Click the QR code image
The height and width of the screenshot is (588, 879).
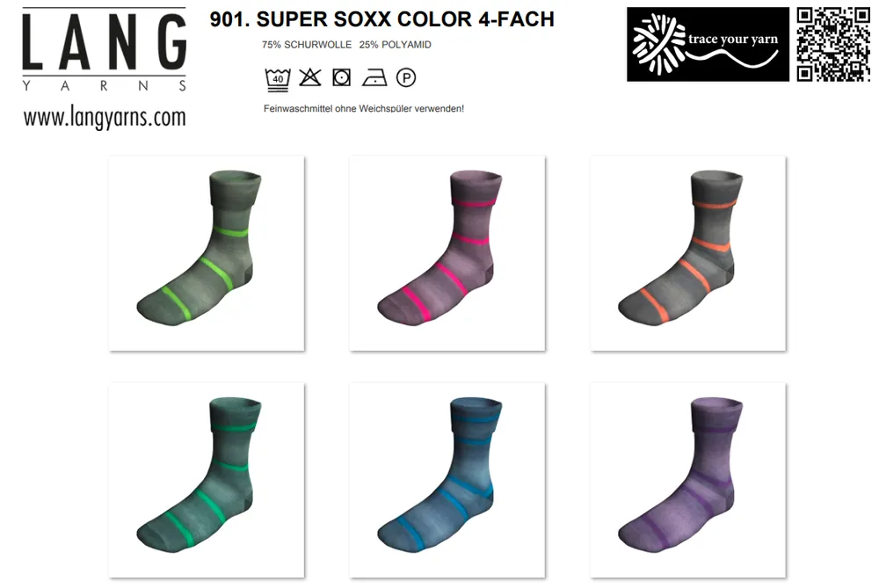coord(833,44)
